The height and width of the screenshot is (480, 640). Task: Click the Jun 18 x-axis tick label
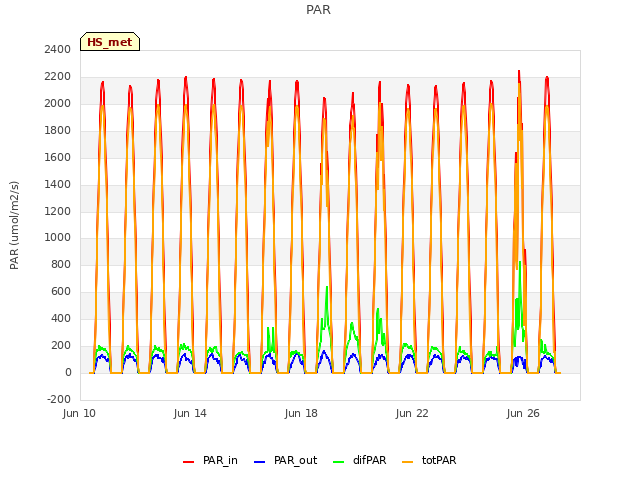(x=301, y=413)
